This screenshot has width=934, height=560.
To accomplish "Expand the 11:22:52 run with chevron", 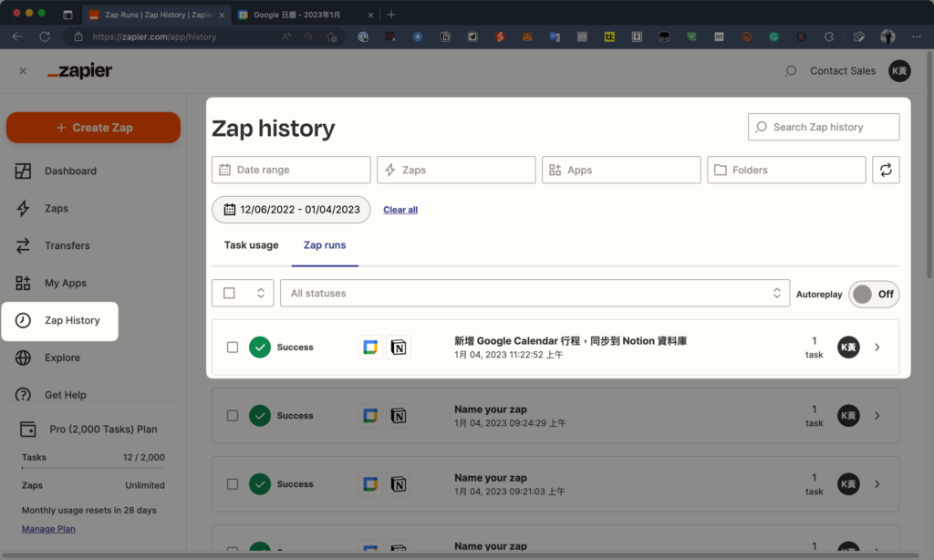I will tap(877, 347).
